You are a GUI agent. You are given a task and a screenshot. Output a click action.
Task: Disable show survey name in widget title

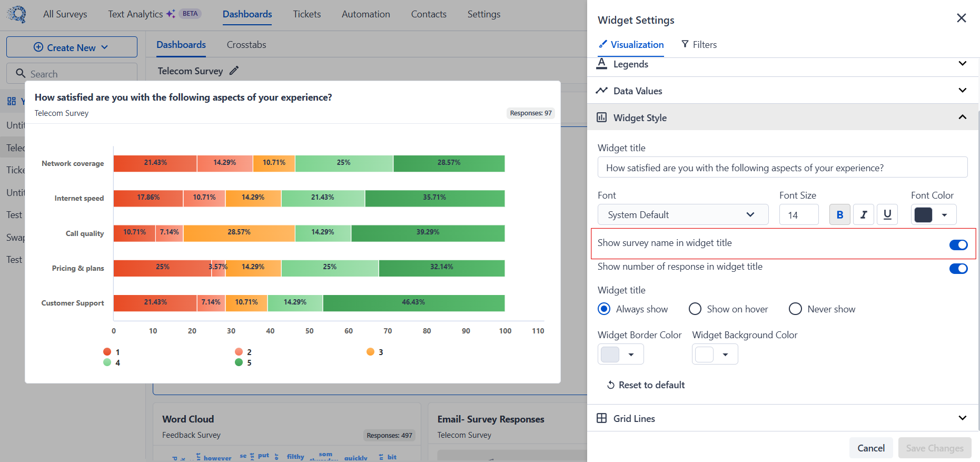(958, 244)
